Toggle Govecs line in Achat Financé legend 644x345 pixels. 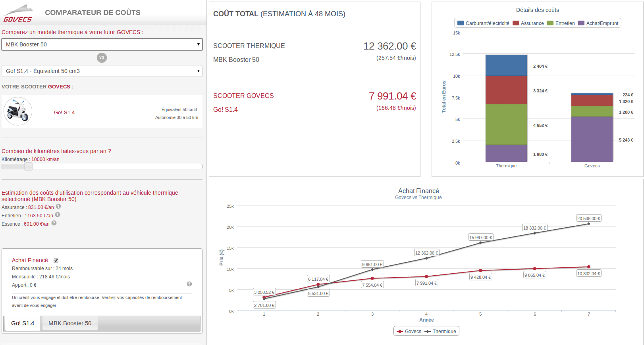click(409, 332)
